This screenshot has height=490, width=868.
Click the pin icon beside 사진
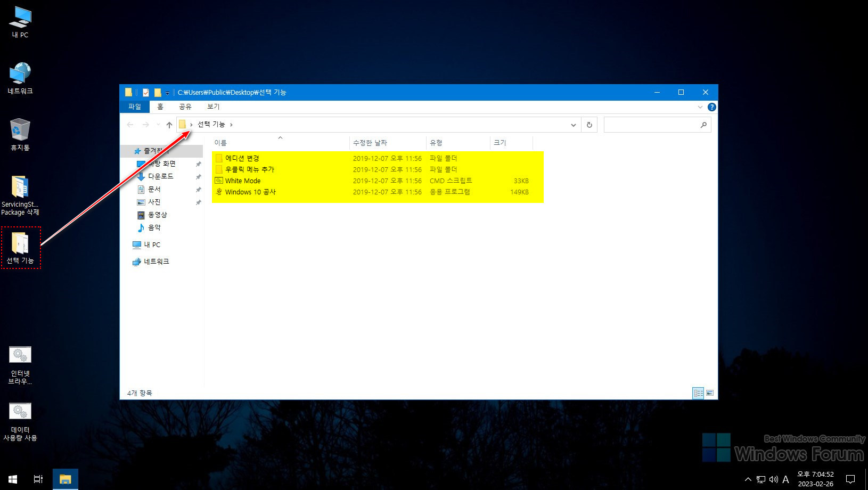pyautogui.click(x=199, y=202)
